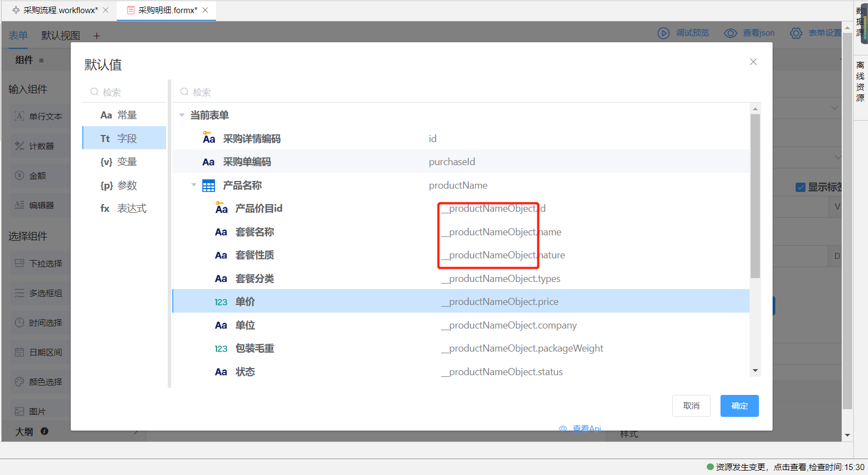Click the 查看json eye icon
Image resolution: width=868 pixels, height=475 pixels.
(x=730, y=33)
